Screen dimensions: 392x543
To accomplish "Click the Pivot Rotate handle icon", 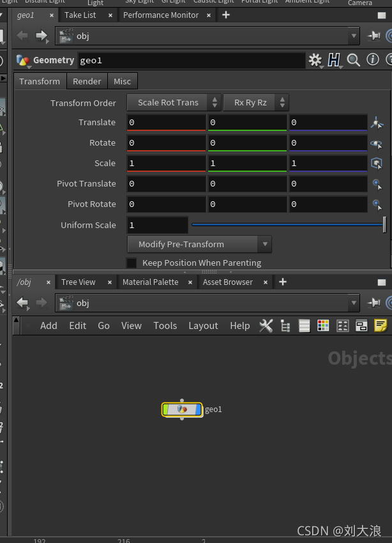I will click(377, 204).
